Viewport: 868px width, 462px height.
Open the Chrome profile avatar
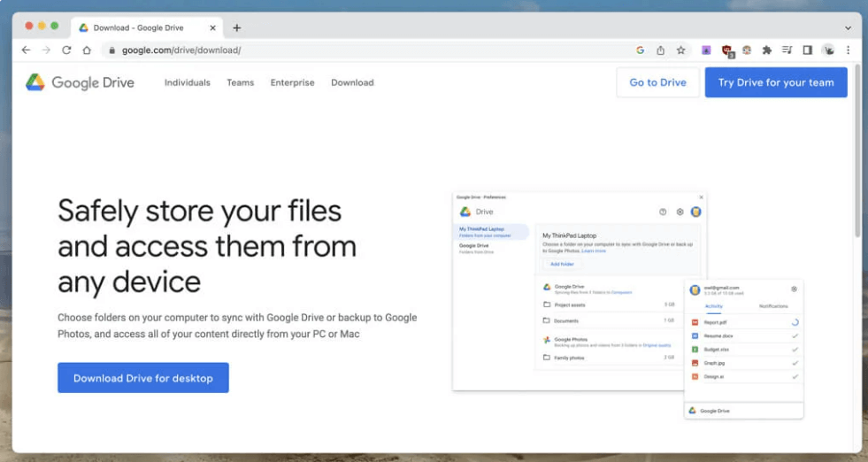pos(828,50)
